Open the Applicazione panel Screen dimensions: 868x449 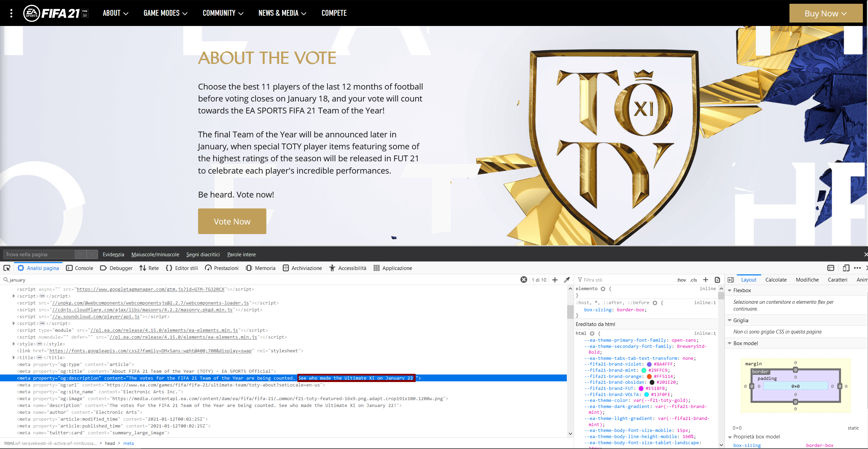pyautogui.click(x=393, y=268)
